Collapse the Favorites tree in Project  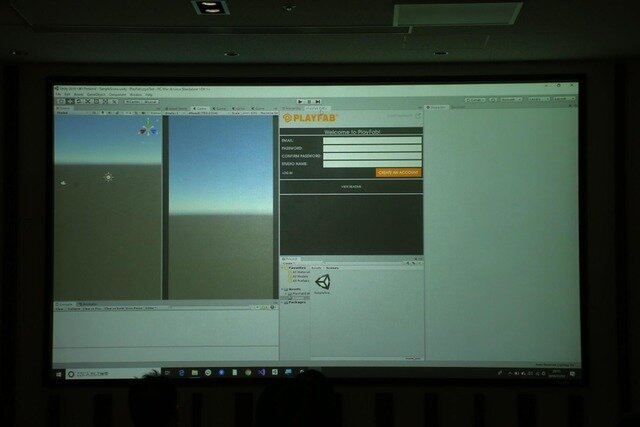(x=282, y=268)
